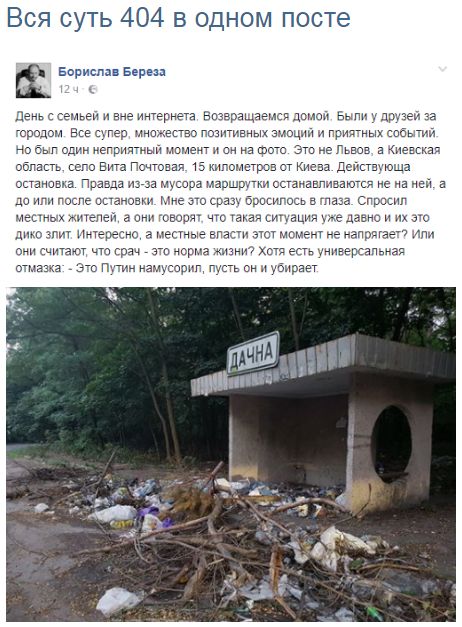Click the sentence "День с семьей и вне интернета"
462x627 pixels.
tap(106, 116)
